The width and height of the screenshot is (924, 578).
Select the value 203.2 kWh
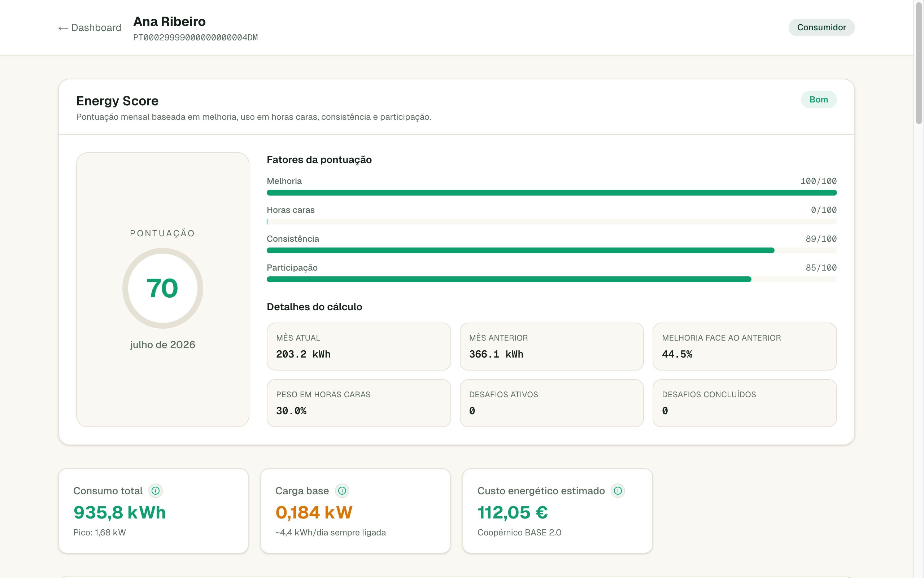[303, 354]
